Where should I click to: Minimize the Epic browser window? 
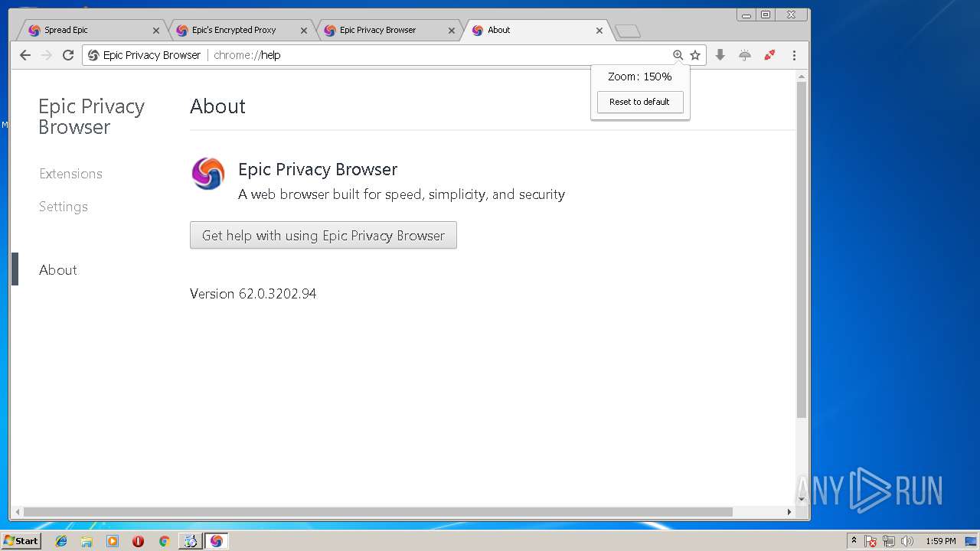point(746,15)
